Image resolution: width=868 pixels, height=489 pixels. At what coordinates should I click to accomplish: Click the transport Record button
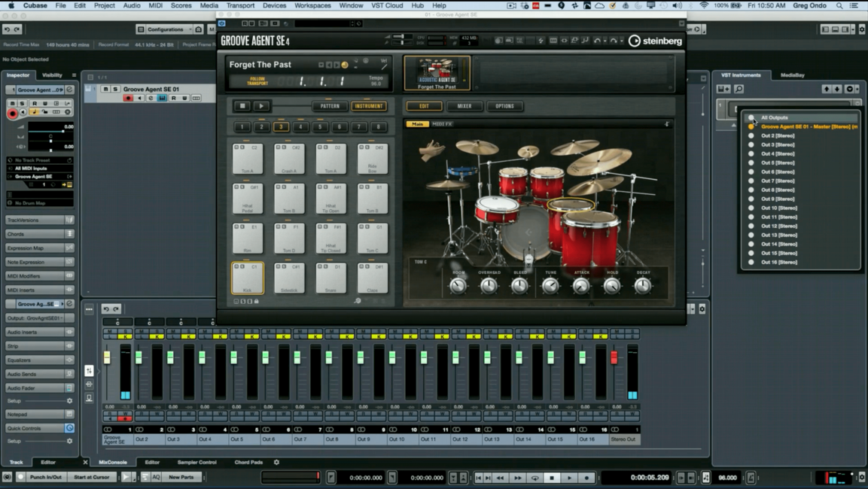(x=587, y=478)
